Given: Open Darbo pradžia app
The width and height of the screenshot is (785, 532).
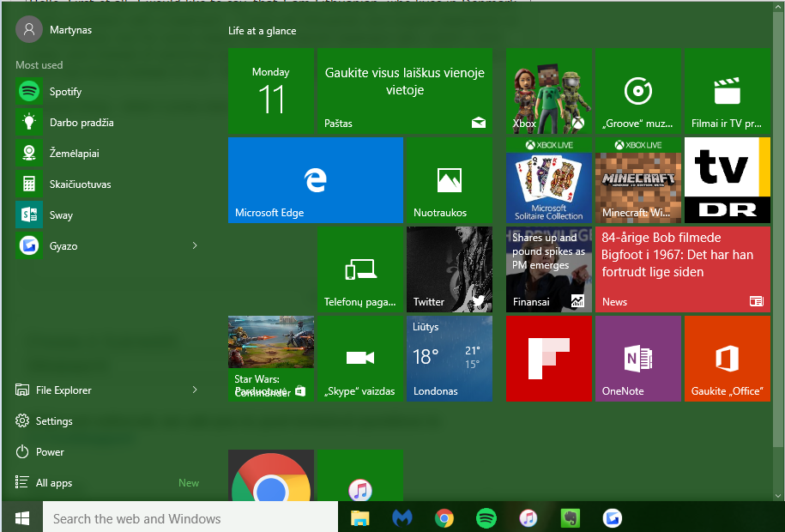Looking at the screenshot, I should click(107, 123).
